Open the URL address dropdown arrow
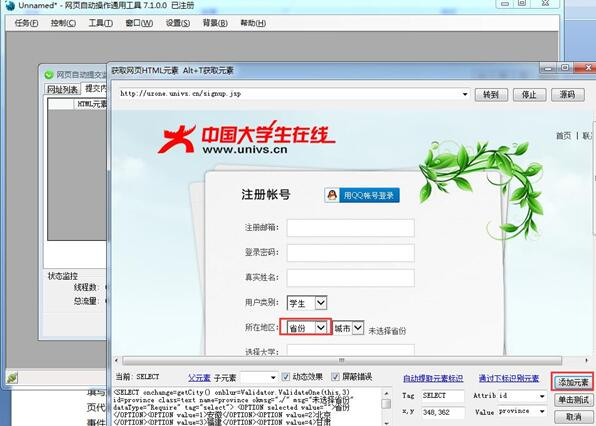Screen dimensions: 596x426 pos(464,94)
